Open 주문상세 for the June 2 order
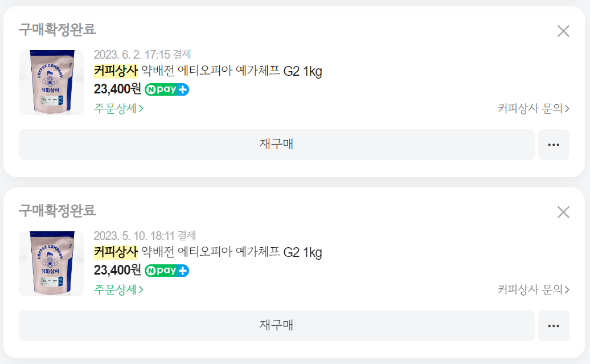590x364 pixels. (118, 108)
